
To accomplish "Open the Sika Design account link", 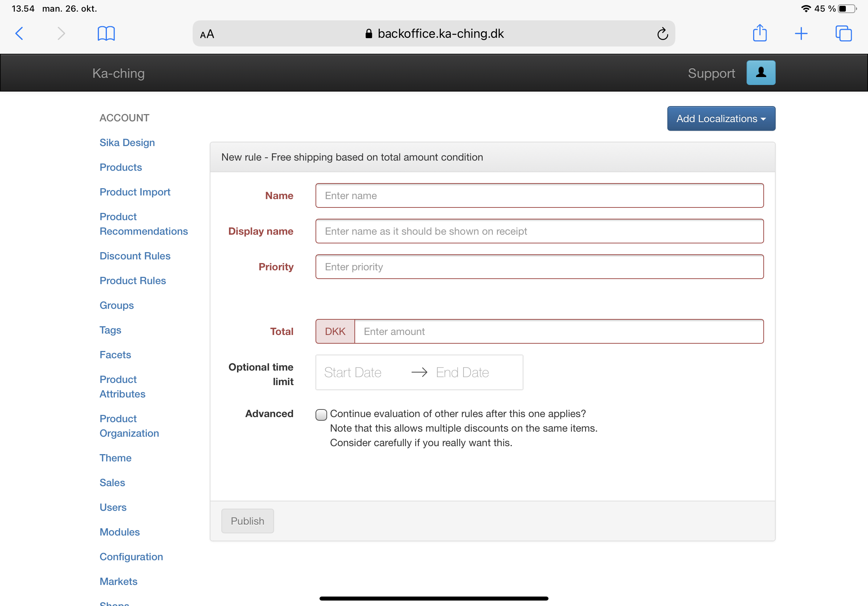I will pos(127,142).
